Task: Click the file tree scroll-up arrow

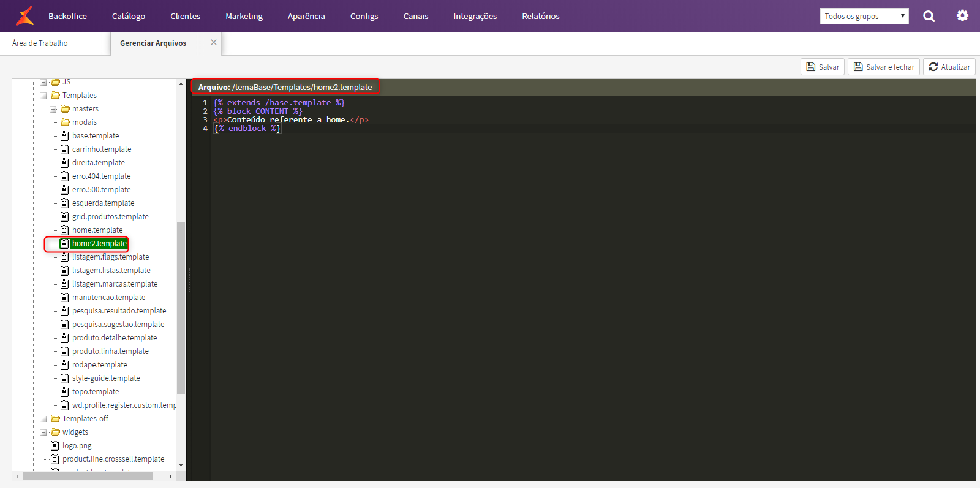Action: pyautogui.click(x=181, y=84)
